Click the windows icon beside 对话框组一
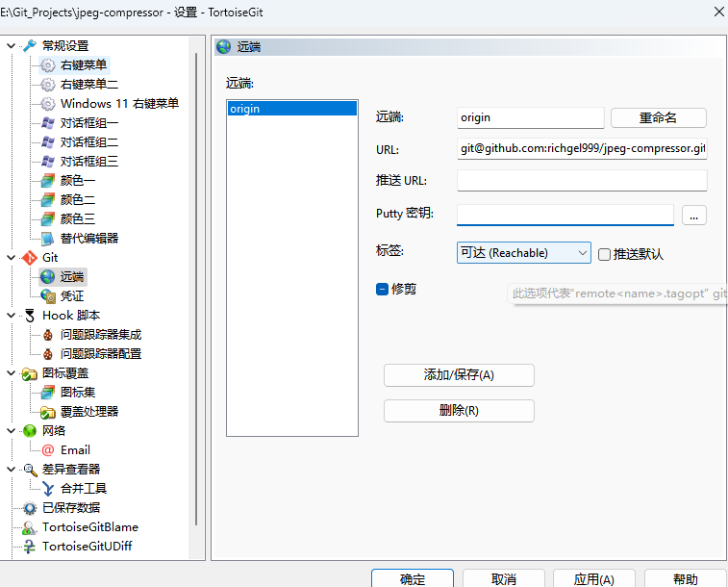Image resolution: width=728 pixels, height=587 pixels. (48, 123)
